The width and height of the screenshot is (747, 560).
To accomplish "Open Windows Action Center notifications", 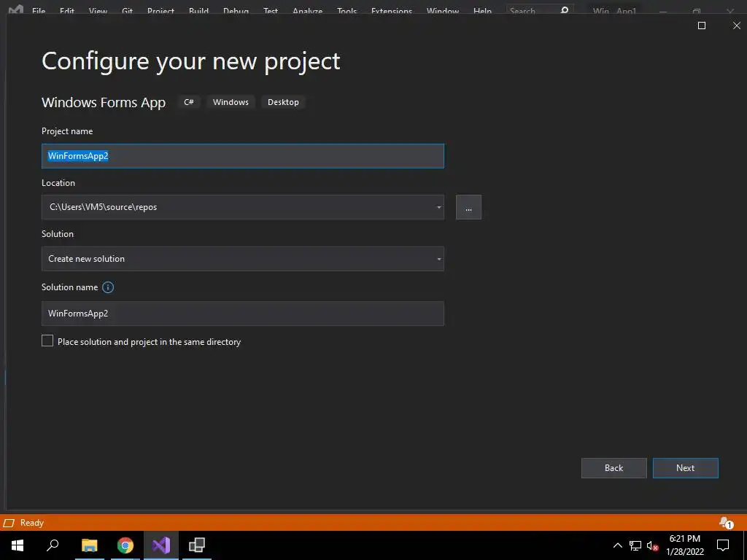I will click(x=723, y=545).
